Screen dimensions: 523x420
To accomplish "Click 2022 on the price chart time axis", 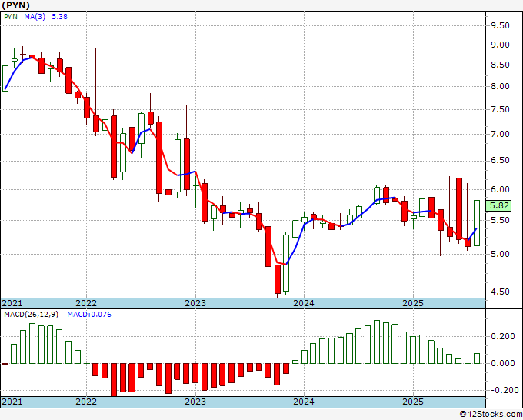I will pyautogui.click(x=86, y=303).
